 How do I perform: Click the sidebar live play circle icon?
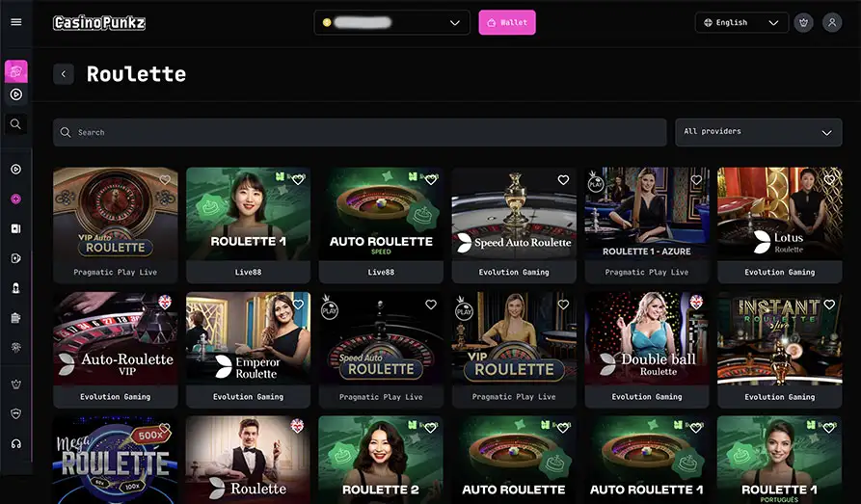tap(16, 94)
